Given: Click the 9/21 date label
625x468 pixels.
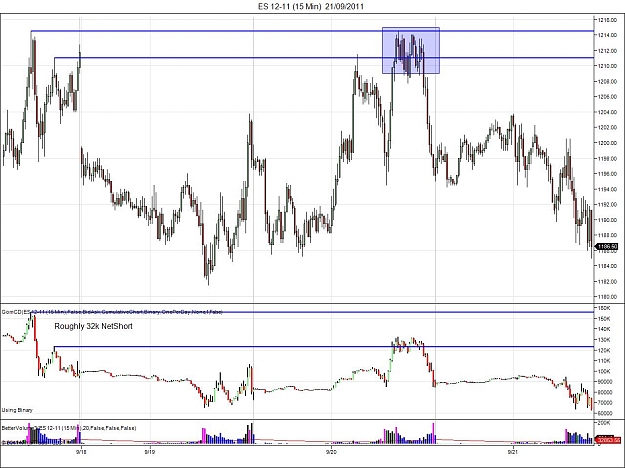Looking at the screenshot, I should point(513,452).
